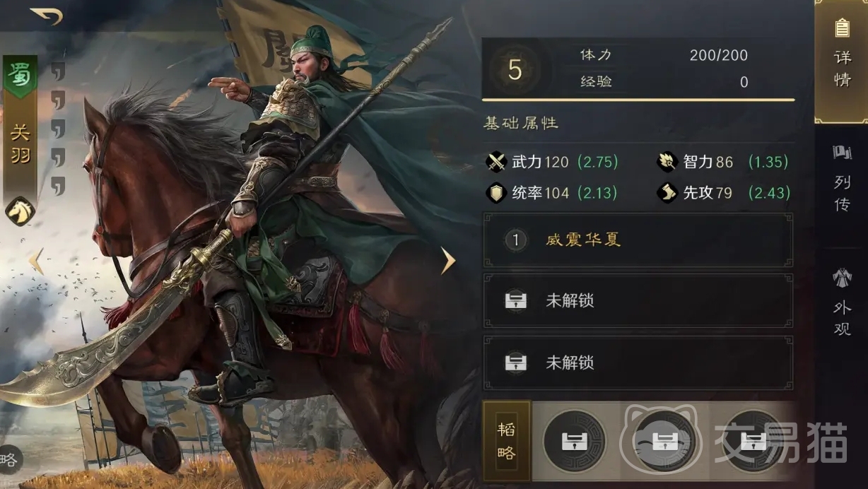Tap the second 未解锁 skill slot
The image size is (868, 489).
coord(638,363)
